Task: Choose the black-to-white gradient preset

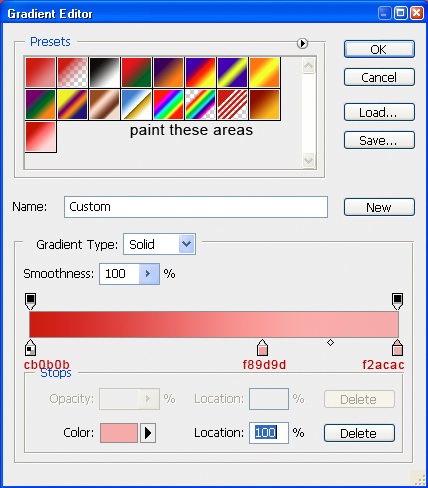Action: 104,73
